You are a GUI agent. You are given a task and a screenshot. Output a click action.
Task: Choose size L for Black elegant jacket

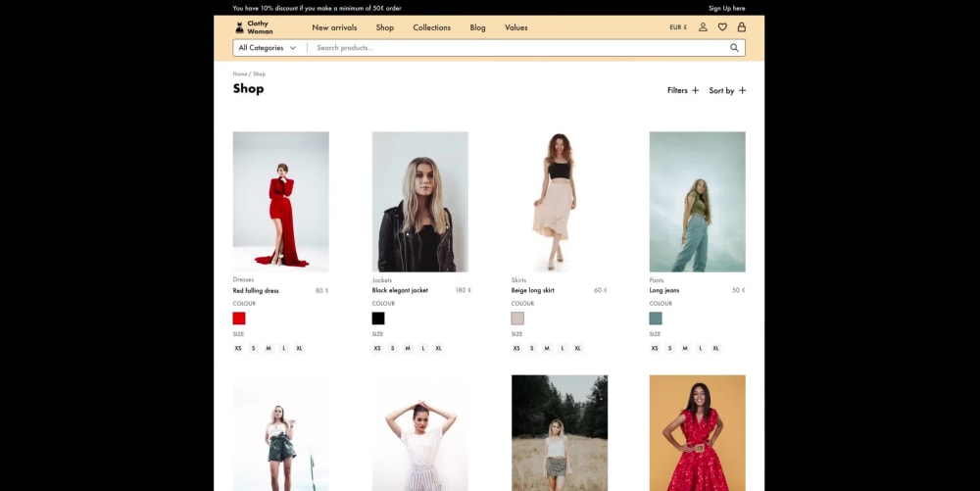tap(423, 349)
